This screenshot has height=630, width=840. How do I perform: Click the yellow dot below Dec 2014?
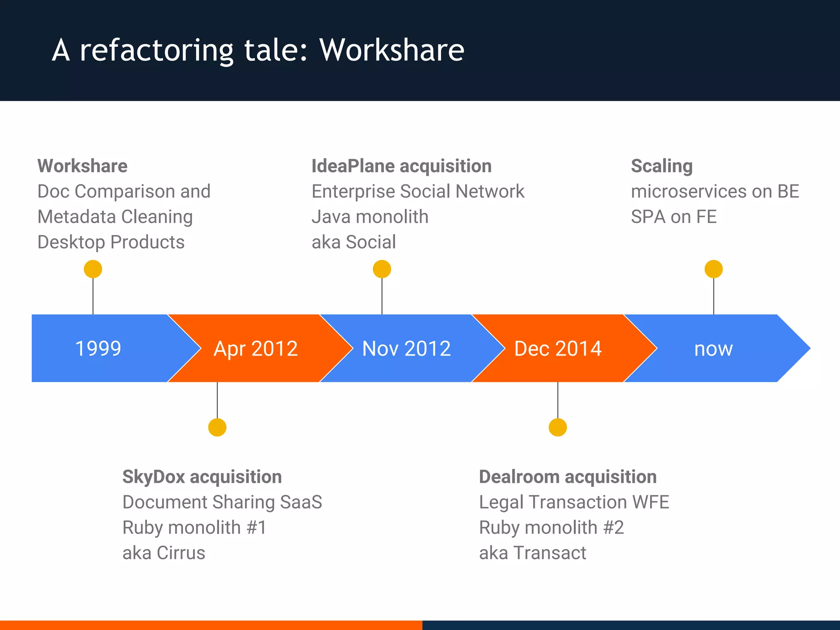pos(557,427)
